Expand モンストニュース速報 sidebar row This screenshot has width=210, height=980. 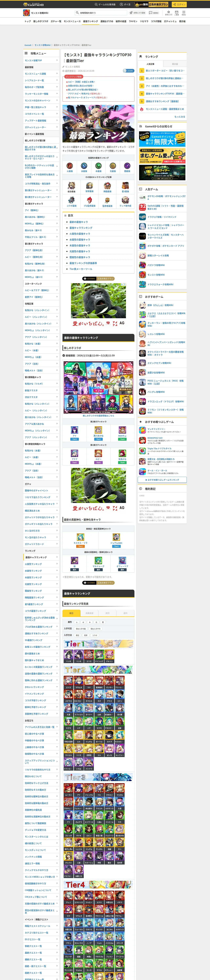point(41,73)
